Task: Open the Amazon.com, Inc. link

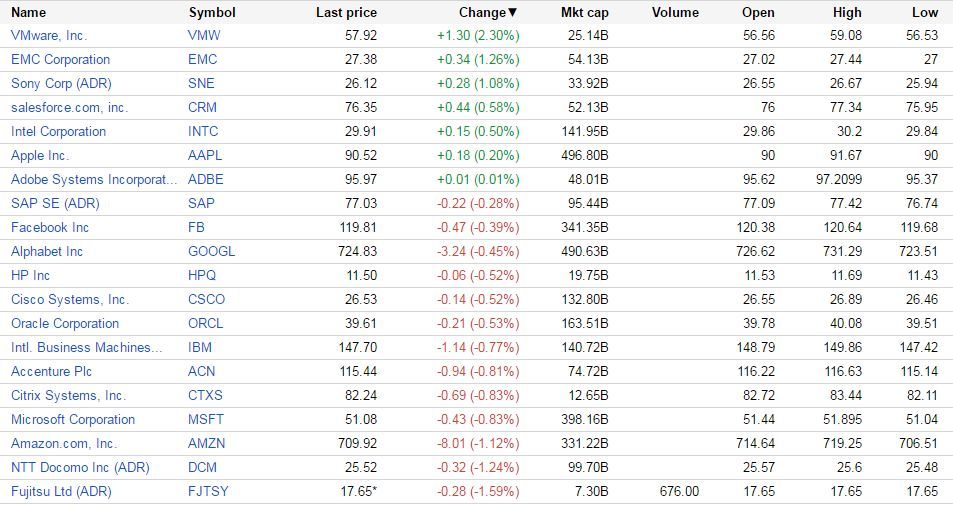Action: pos(64,443)
